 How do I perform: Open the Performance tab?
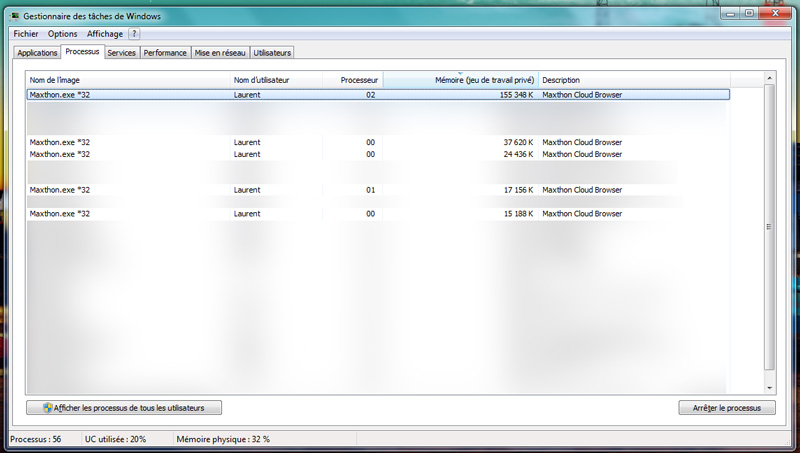point(165,53)
